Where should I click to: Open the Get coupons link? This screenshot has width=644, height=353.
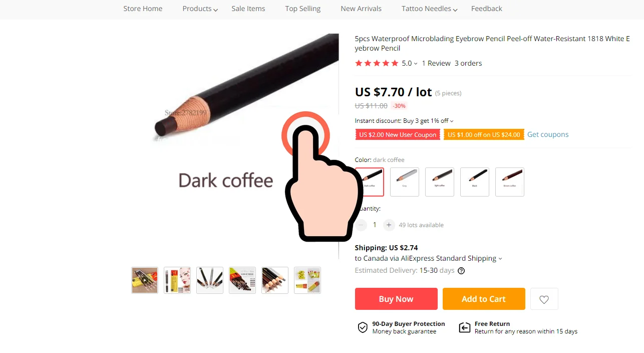[548, 134]
